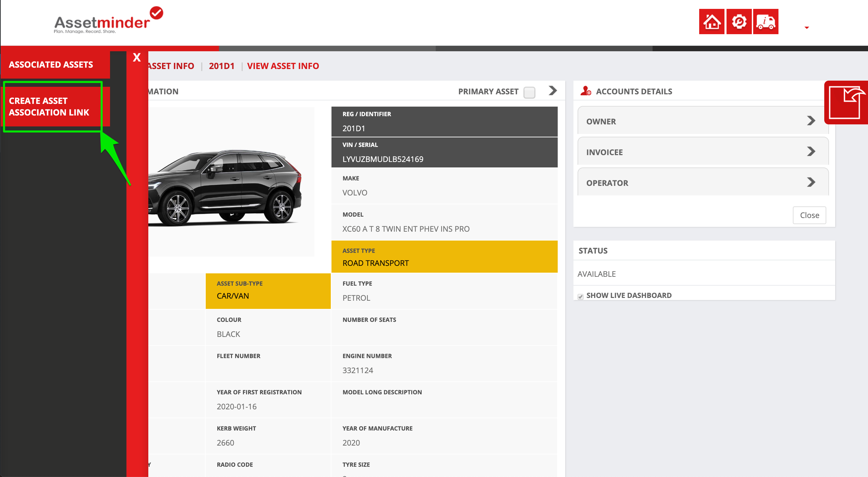Screen dimensions: 868x477
Task: Select Model value XC60 A T 8 TWIN
Action: (x=406, y=229)
